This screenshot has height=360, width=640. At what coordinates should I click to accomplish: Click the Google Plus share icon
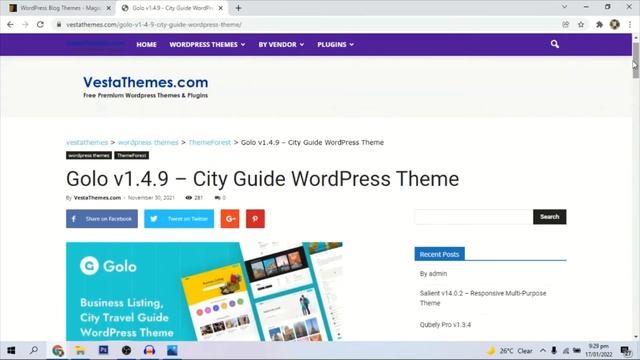[x=230, y=219]
